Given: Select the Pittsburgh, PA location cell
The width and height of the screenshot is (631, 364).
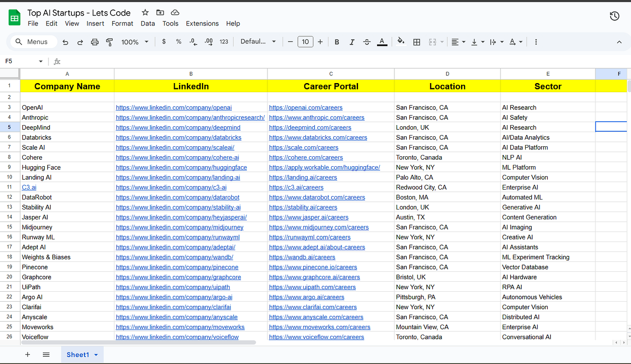Looking at the screenshot, I should point(447,297).
